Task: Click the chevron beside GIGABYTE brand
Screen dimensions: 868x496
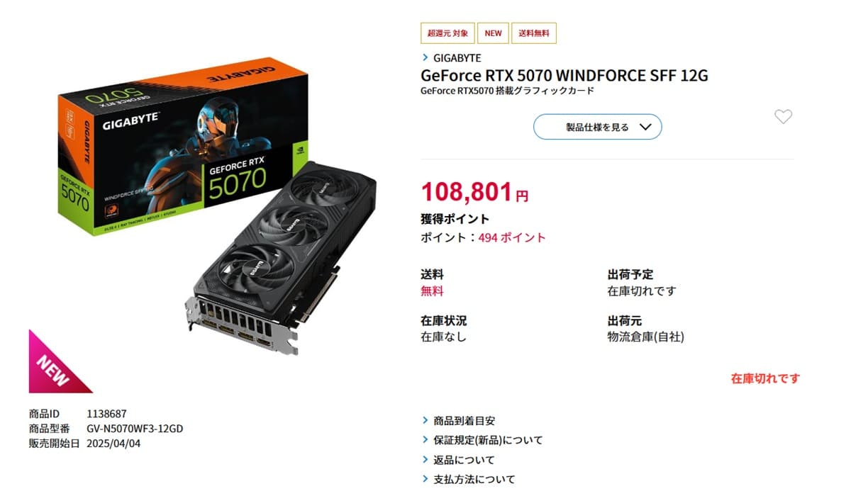Action: coord(425,58)
